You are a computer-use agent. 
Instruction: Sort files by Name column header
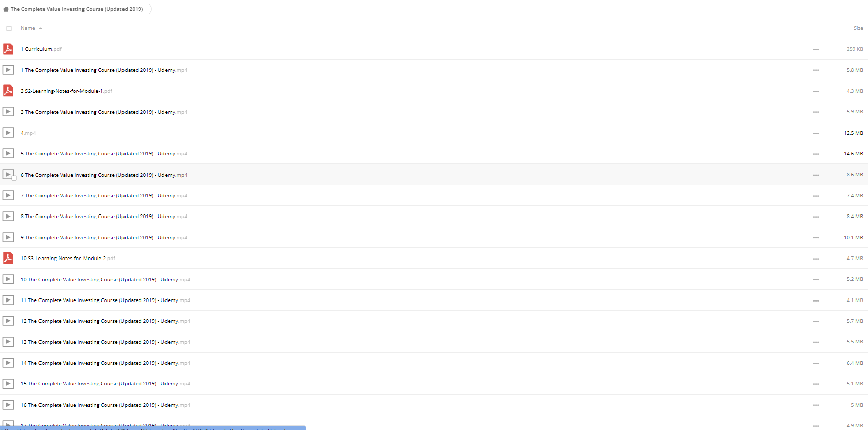28,28
